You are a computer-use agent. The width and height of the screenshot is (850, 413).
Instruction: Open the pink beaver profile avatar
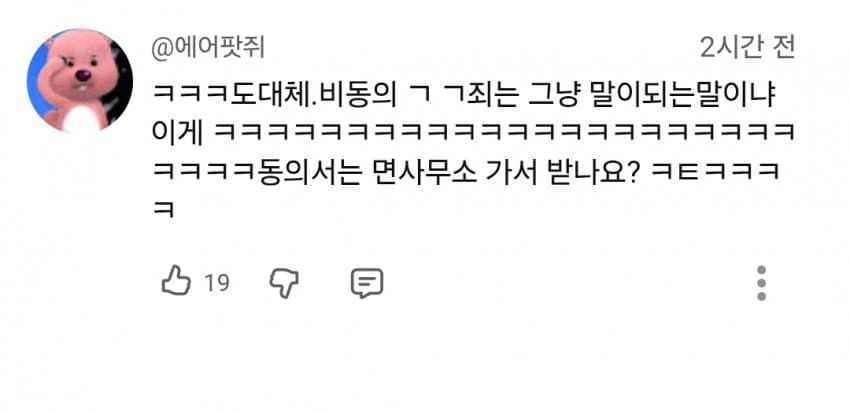click(x=80, y=81)
